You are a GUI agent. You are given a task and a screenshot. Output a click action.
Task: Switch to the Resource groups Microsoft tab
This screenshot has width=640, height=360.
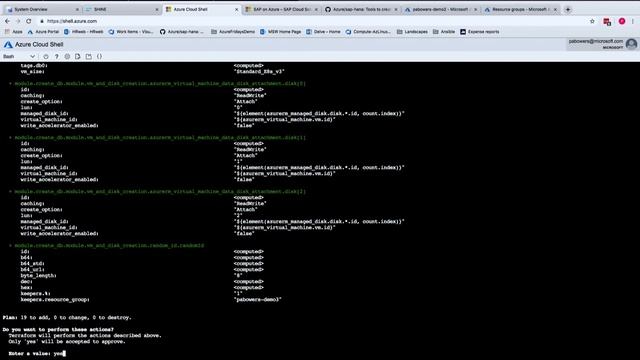520,9
